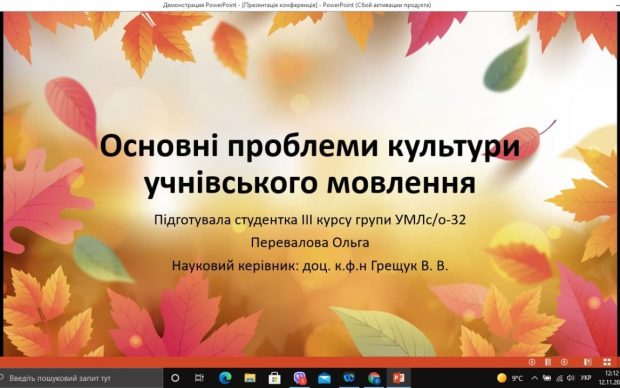Open Microsoft Store from the taskbar
Image resolution: width=620 pixels, height=388 pixels.
tap(274, 378)
